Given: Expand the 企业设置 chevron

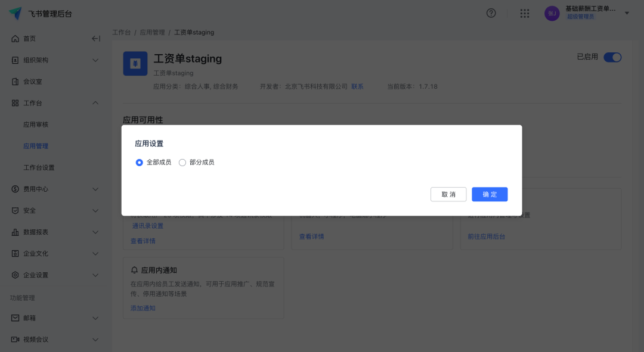Looking at the screenshot, I should pos(95,275).
